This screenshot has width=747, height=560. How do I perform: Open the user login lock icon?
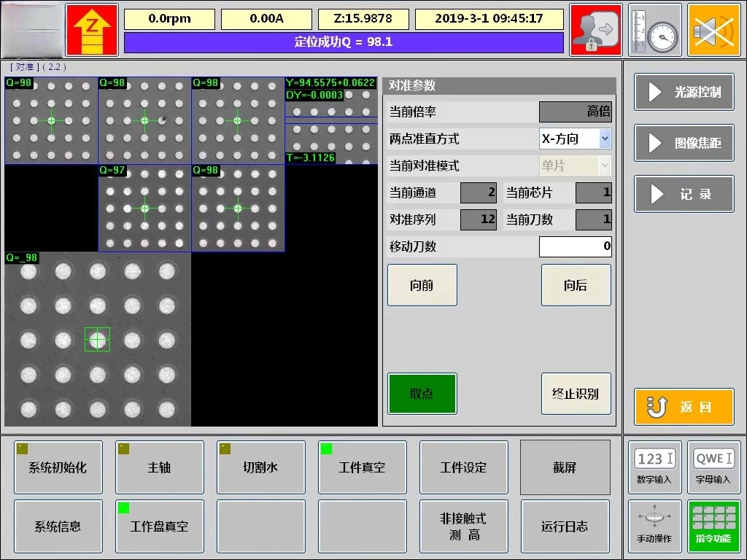point(595,30)
